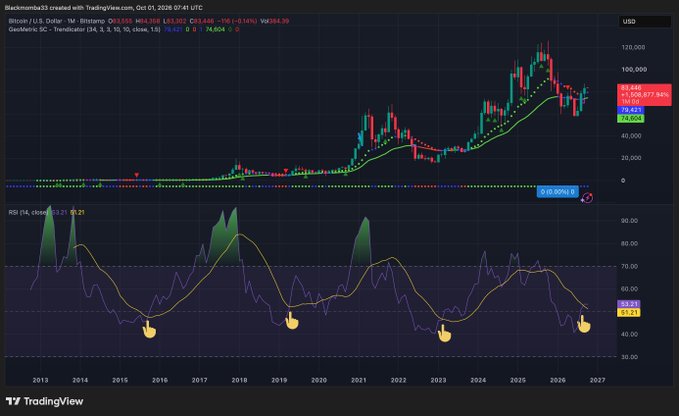The width and height of the screenshot is (679, 416).
Task: Click the 20,000 price axis label
Action: click(x=632, y=158)
